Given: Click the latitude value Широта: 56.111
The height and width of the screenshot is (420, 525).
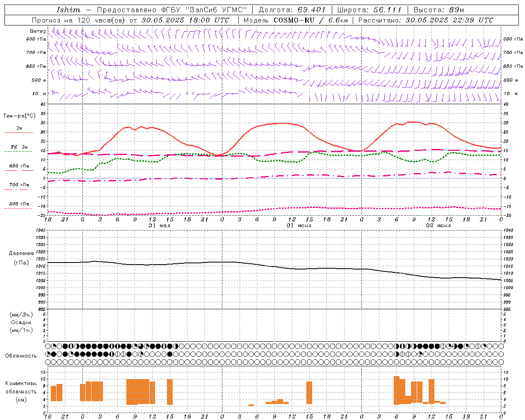Looking at the screenshot, I should tap(369, 10).
